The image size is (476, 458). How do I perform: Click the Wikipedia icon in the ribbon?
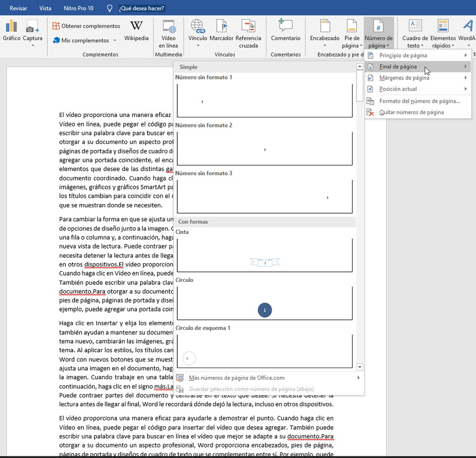point(136,26)
